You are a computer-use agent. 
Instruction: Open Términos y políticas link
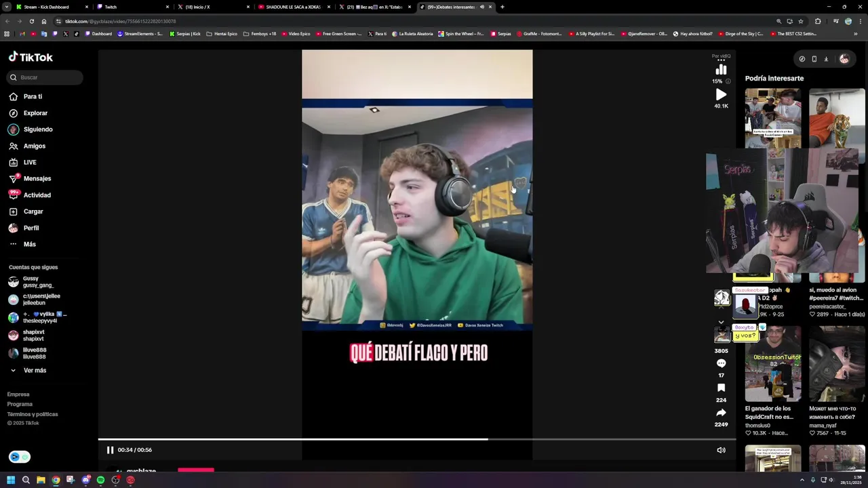point(33,414)
